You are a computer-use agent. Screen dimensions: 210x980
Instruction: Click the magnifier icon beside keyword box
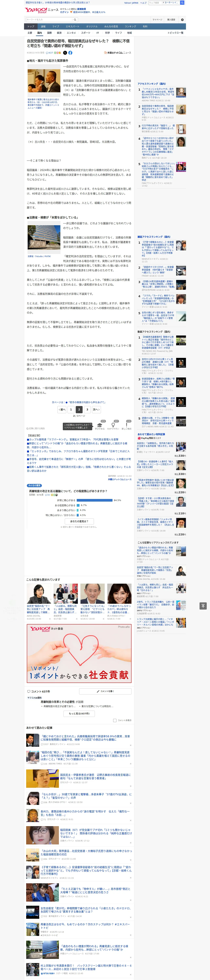pyautogui.click(x=75, y=20)
